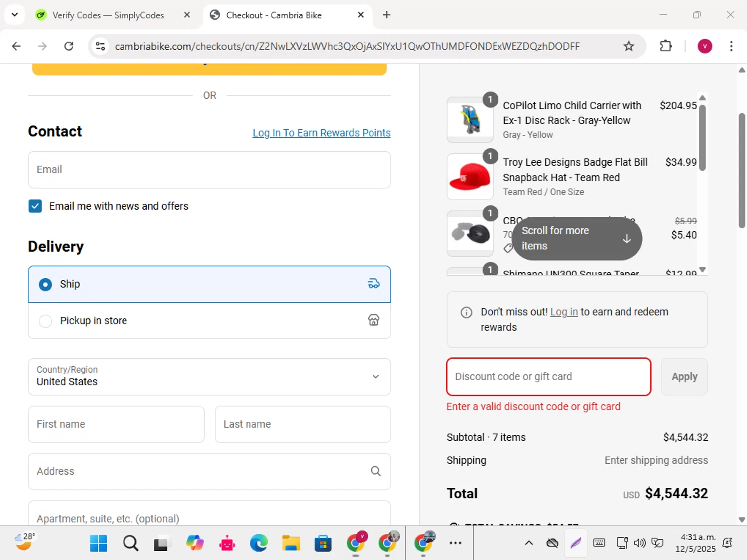This screenshot has width=747, height=560.
Task: Open taskbar overflow three dots
Action: (455, 543)
